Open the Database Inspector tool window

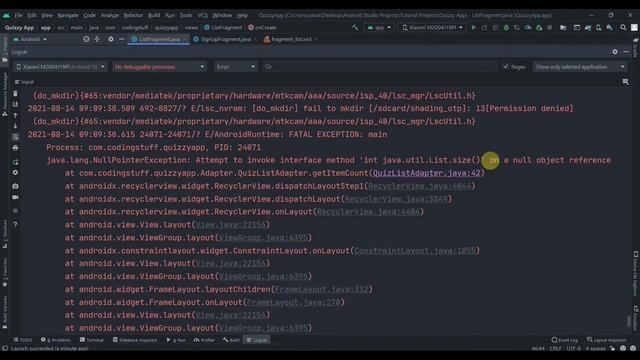tap(135, 340)
